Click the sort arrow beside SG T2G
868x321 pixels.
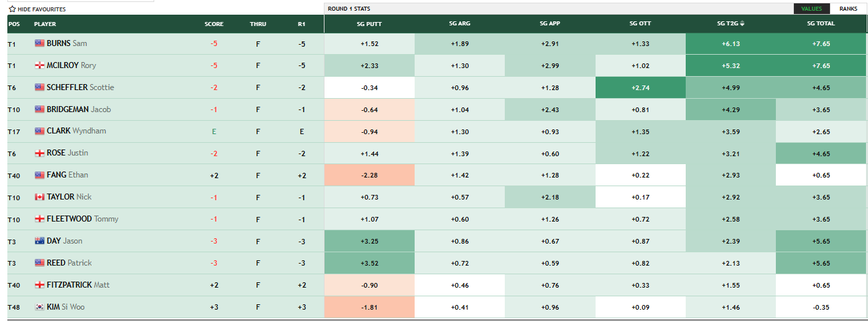tap(742, 24)
